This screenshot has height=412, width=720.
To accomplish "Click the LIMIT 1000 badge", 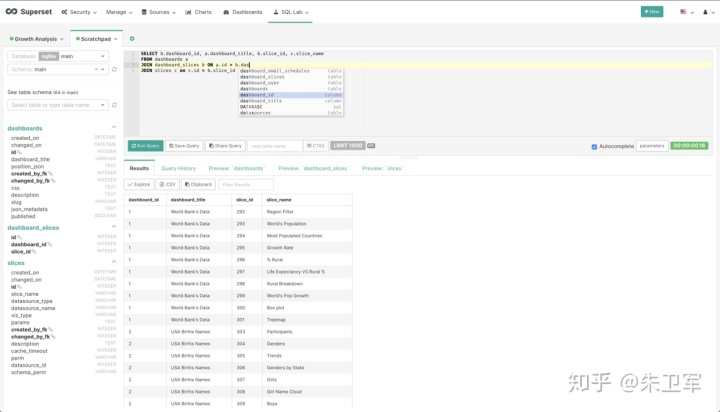I will [x=348, y=146].
